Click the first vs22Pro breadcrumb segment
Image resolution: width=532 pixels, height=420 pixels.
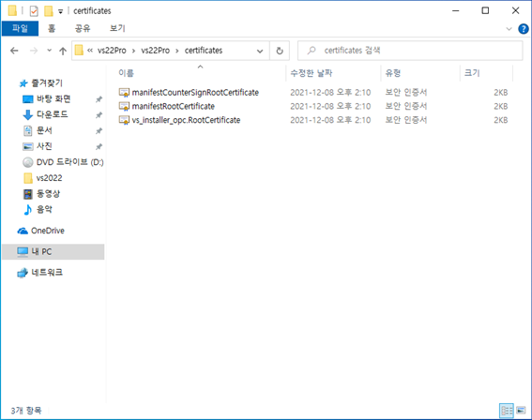tap(112, 51)
